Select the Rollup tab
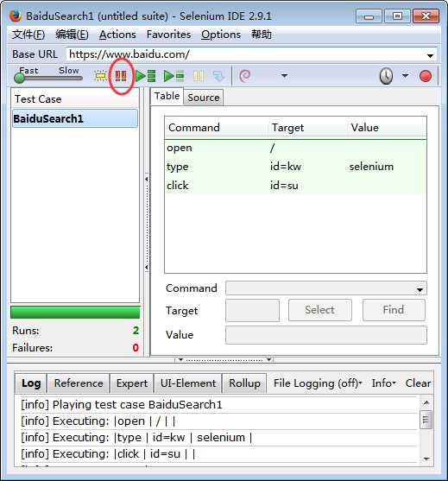Screen dimensions: 448x481 244,383
